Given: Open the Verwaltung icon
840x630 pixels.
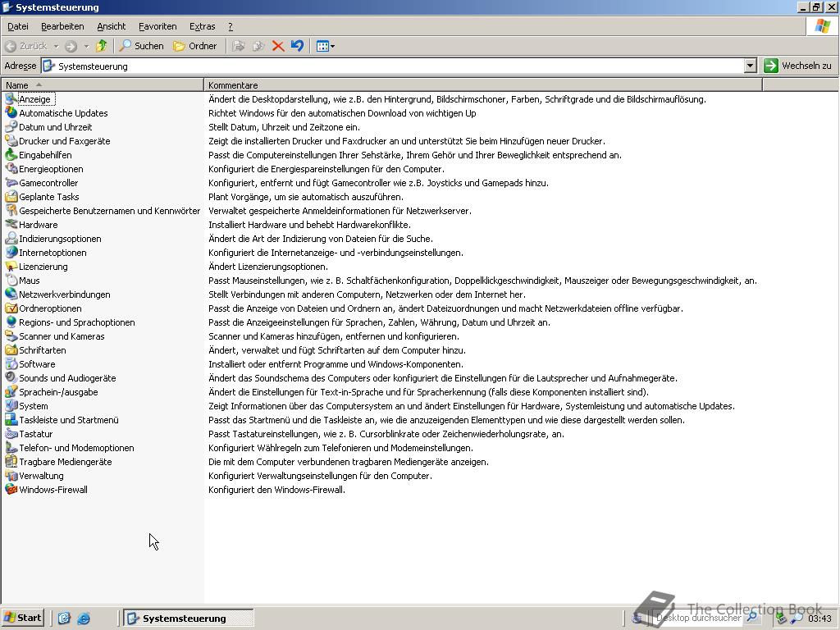Looking at the screenshot, I should click(x=11, y=475).
